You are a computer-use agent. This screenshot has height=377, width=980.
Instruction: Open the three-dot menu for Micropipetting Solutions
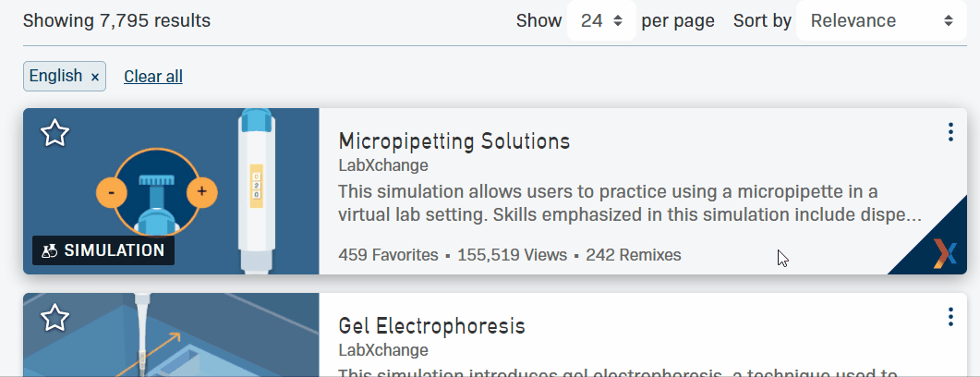click(x=950, y=132)
